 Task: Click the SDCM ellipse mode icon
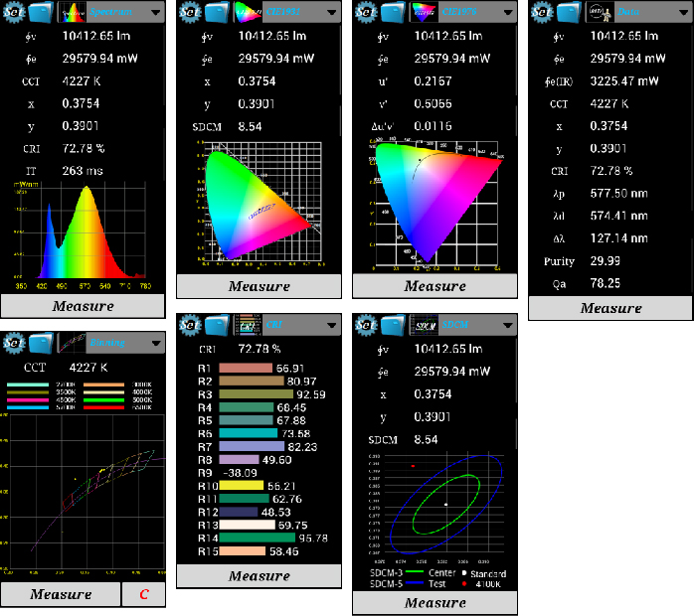[x=424, y=325]
